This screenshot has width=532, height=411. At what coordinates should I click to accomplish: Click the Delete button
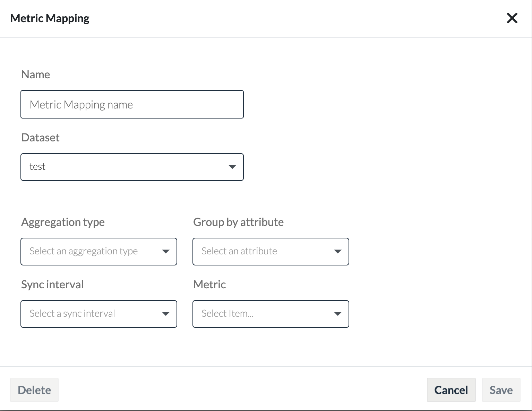coord(34,390)
